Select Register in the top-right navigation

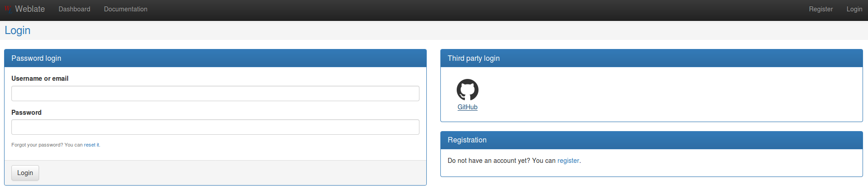coord(821,9)
